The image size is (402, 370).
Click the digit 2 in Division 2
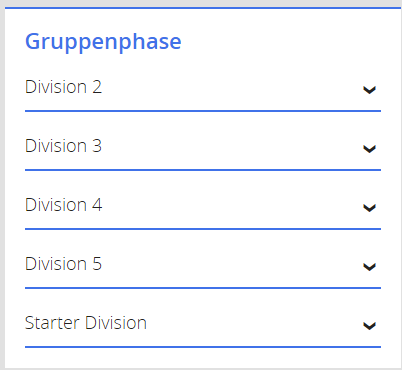[97, 87]
